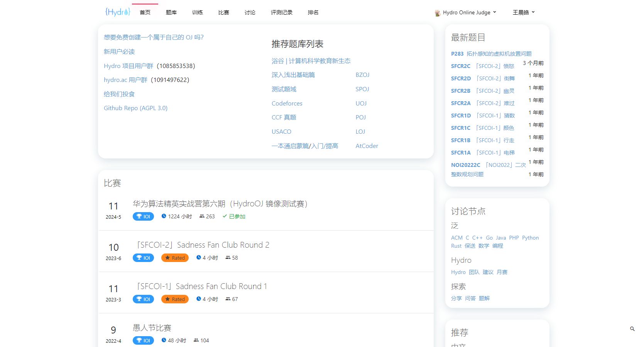Viewport: 644px width, 347px height.
Task: Open the SPOJ problem set link
Action: (362, 89)
